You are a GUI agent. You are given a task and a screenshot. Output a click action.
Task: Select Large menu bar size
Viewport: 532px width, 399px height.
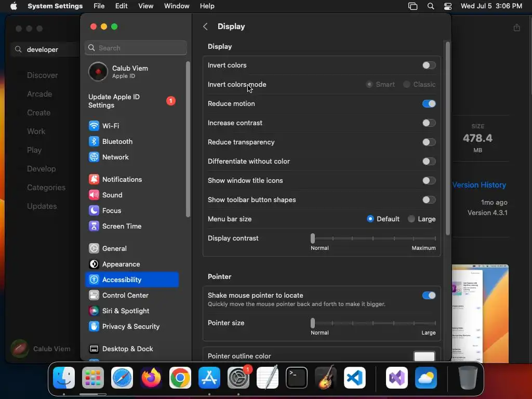pos(411,219)
